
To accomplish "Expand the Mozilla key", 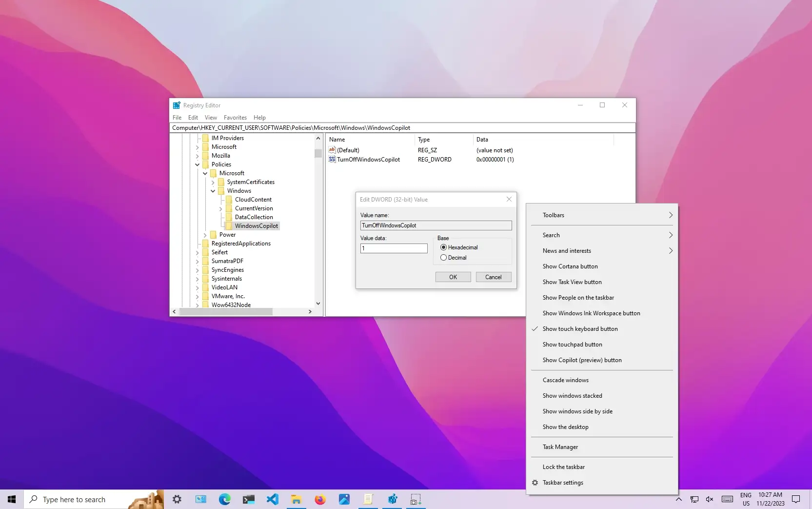I will 198,156.
